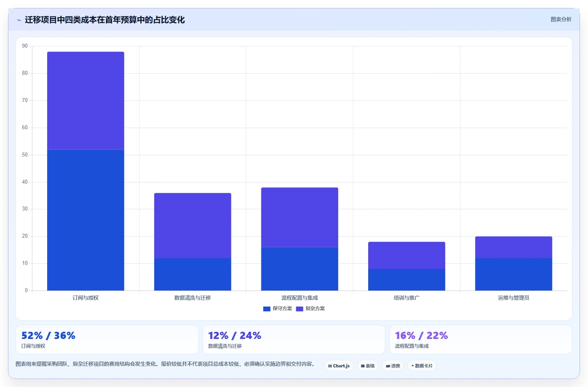Click the 保守方案 segment of 数据清洗与迁移 bar

pos(193,274)
